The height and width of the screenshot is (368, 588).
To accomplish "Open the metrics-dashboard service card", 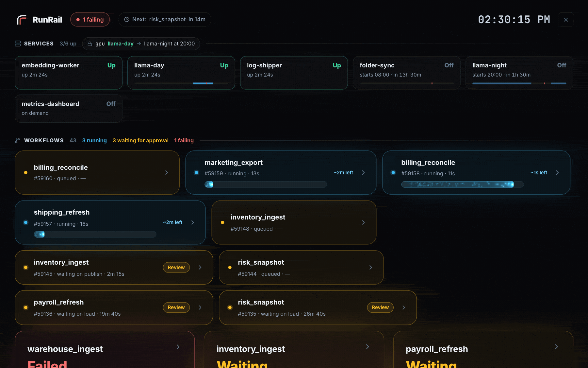I will point(69,109).
